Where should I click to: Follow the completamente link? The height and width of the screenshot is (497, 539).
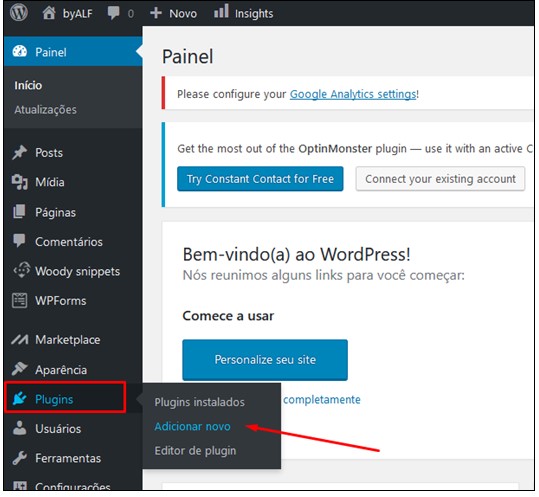322,400
